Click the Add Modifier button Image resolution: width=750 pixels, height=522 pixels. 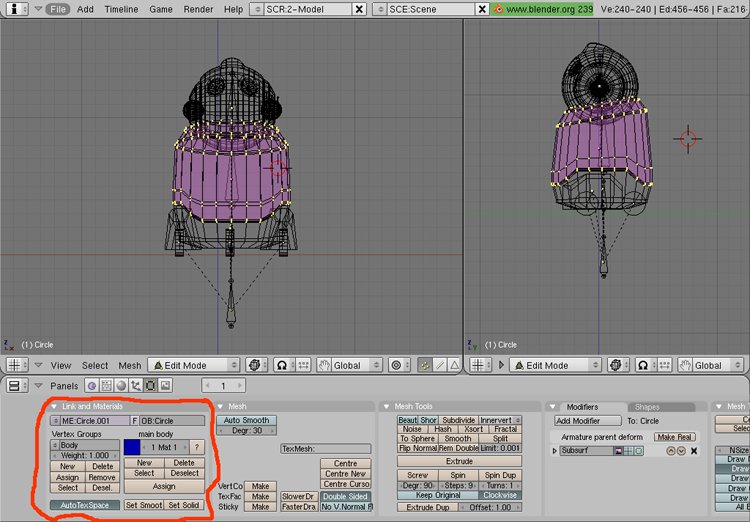[588, 421]
